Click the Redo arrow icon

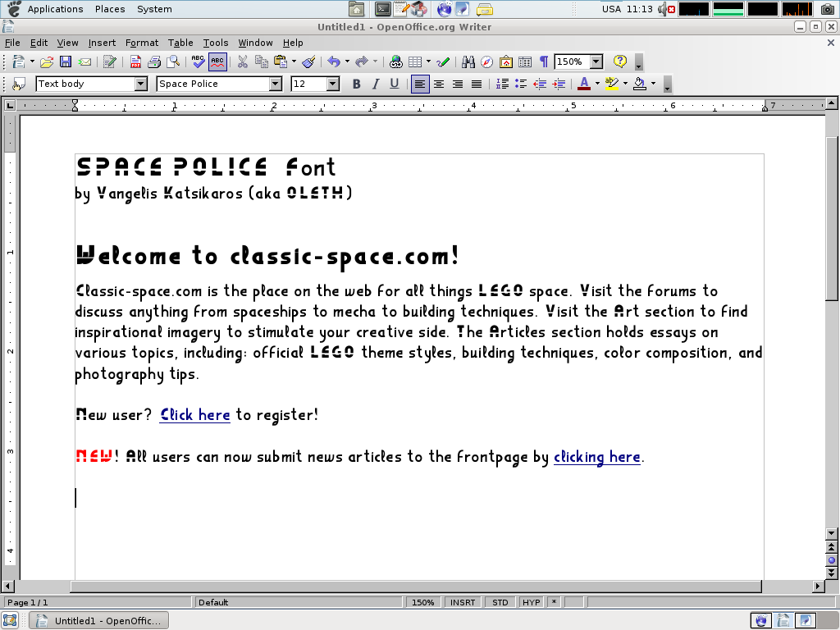point(362,62)
